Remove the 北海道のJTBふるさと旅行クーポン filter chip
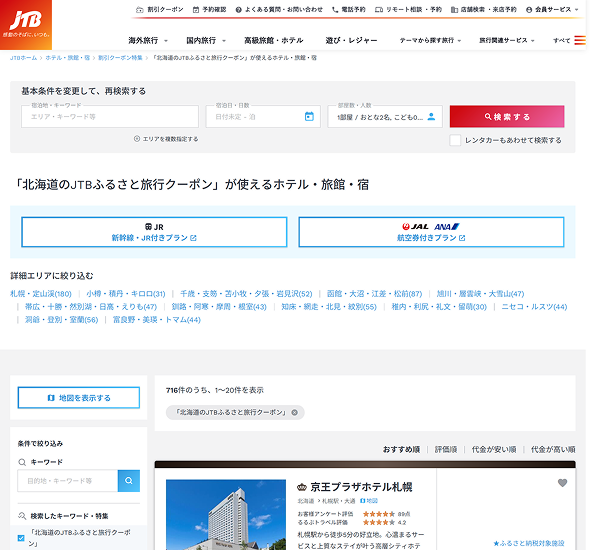The image size is (590, 550). [295, 413]
